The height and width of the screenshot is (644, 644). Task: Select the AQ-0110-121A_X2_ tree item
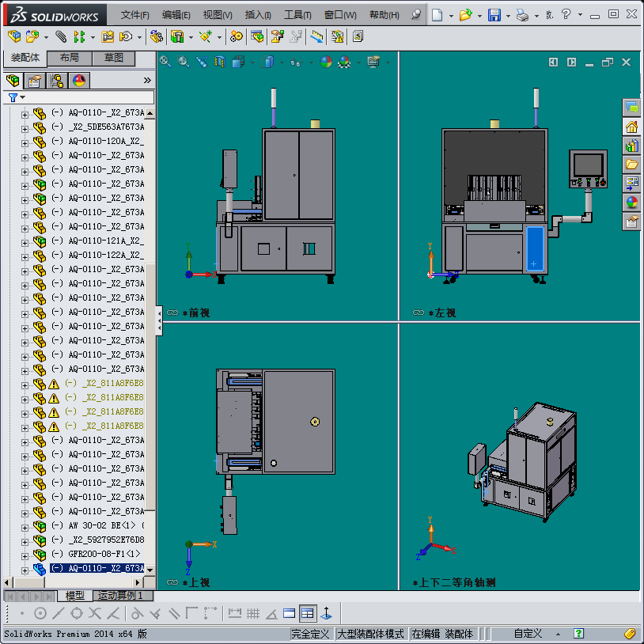(x=98, y=241)
